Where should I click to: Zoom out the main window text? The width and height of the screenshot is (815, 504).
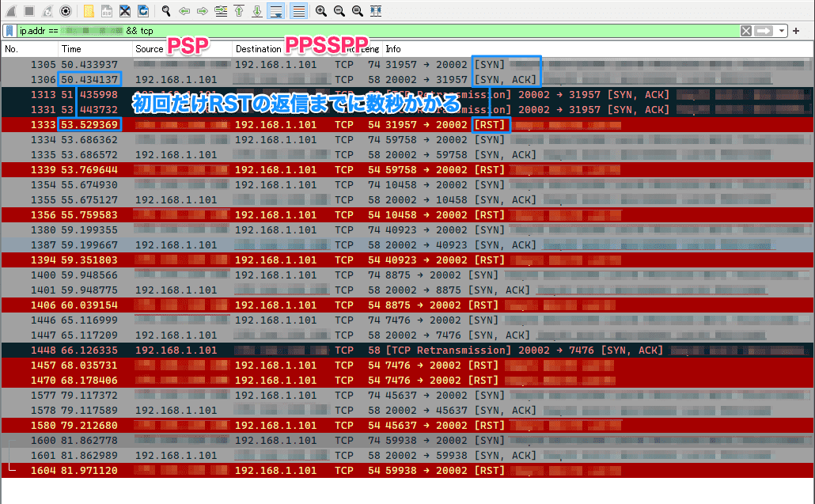tap(339, 11)
